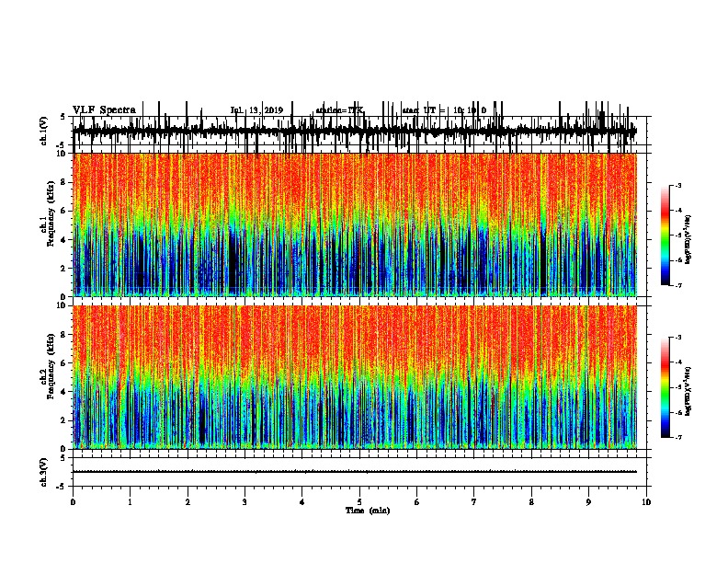Image resolution: width=728 pixels, height=563 pixels.
Task: Click the ch.1 'Frequency (kHz)' axis label
Action: click(x=51, y=214)
